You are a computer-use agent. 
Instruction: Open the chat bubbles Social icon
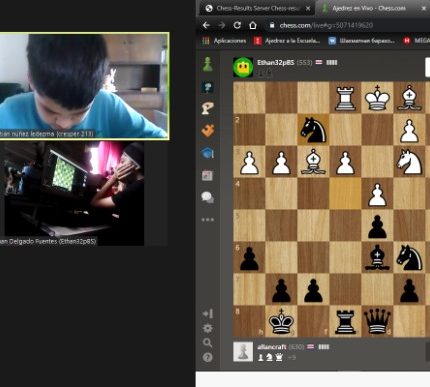point(208,197)
